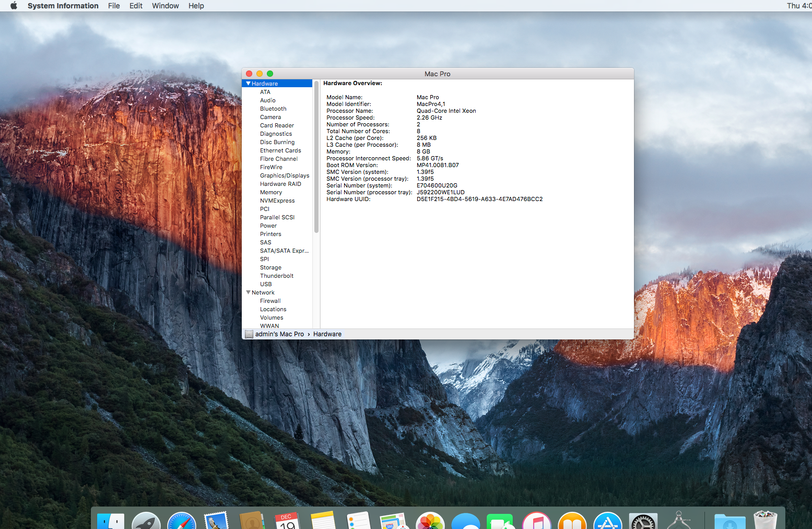
Task: Select ATA in the sidebar
Action: 265,92
